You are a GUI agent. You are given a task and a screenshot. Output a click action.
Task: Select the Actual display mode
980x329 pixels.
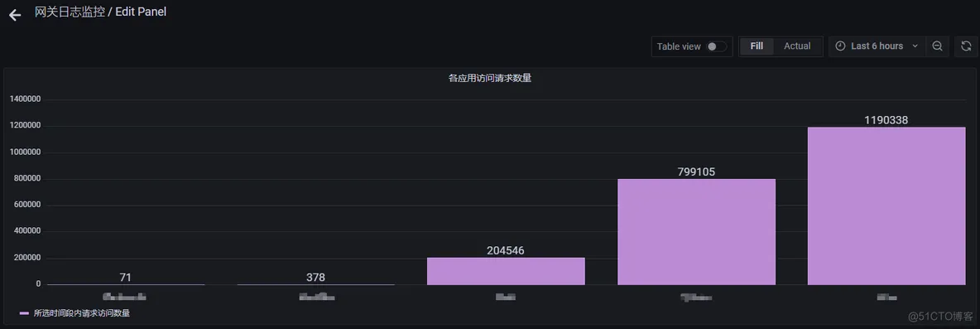797,46
